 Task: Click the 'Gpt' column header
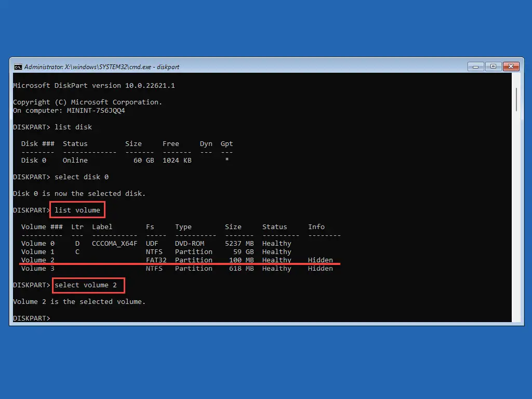(227, 144)
